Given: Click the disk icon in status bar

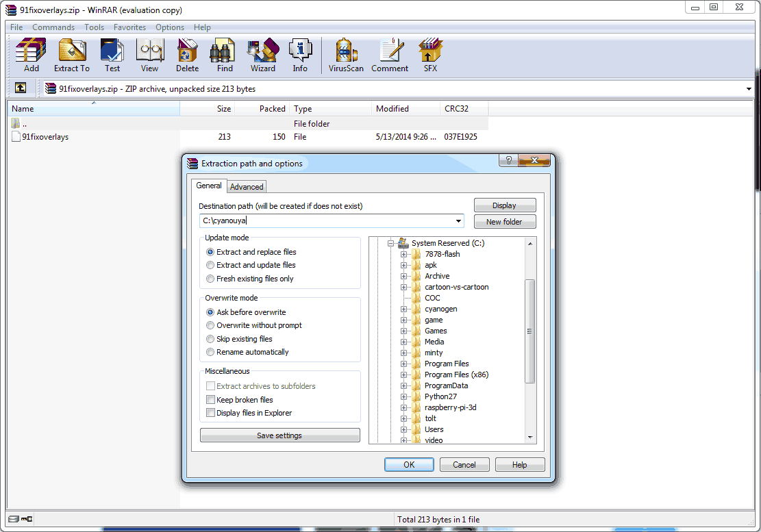Looking at the screenshot, I should tap(14, 519).
